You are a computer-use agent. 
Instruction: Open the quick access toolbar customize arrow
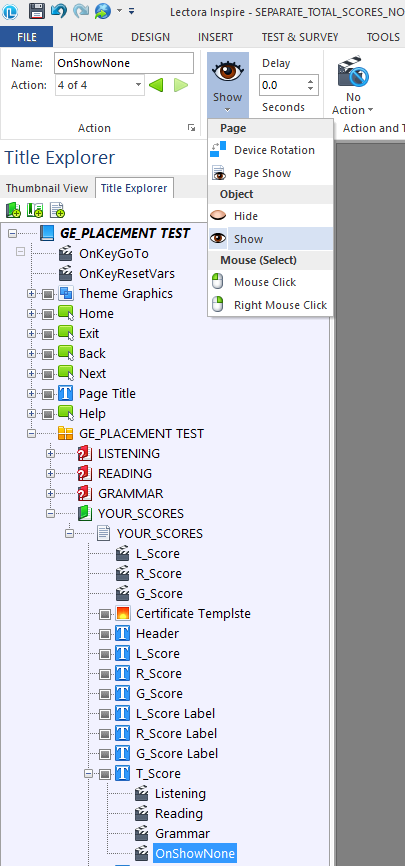click(x=131, y=10)
